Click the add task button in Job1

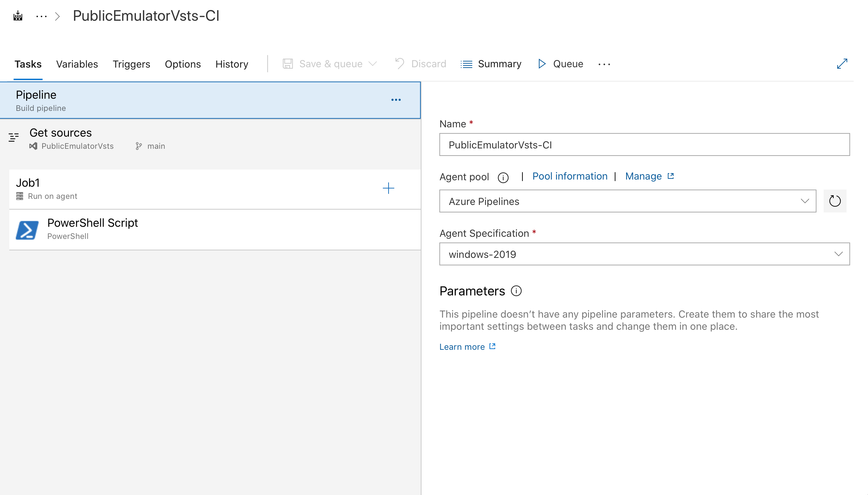click(388, 188)
